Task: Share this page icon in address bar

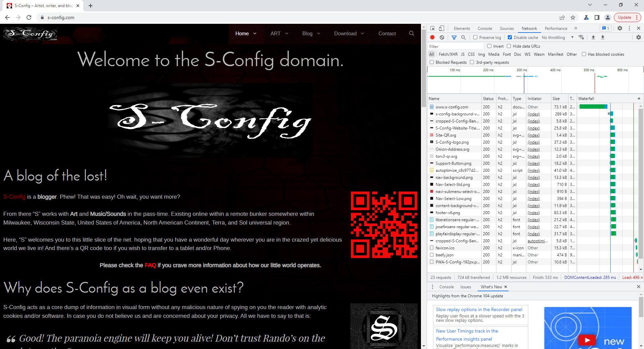Action: pyautogui.click(x=562, y=17)
